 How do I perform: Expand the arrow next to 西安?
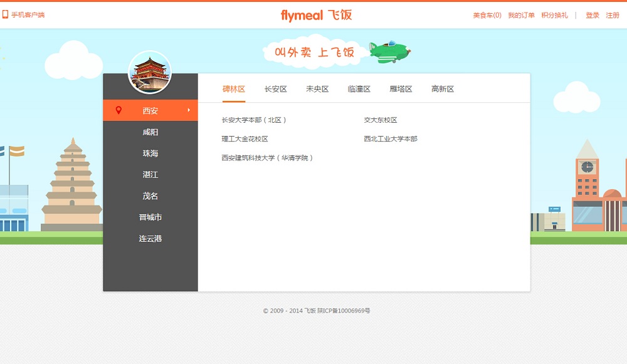(189, 110)
